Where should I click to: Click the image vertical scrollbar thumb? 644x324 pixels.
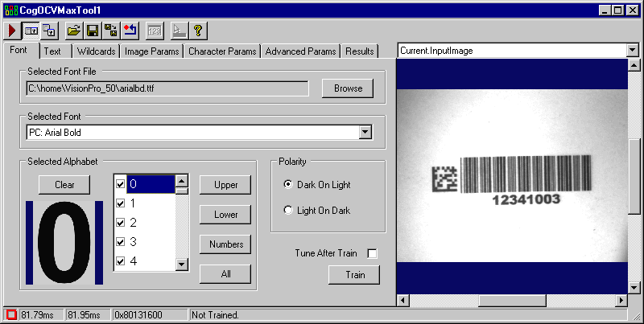(634, 176)
